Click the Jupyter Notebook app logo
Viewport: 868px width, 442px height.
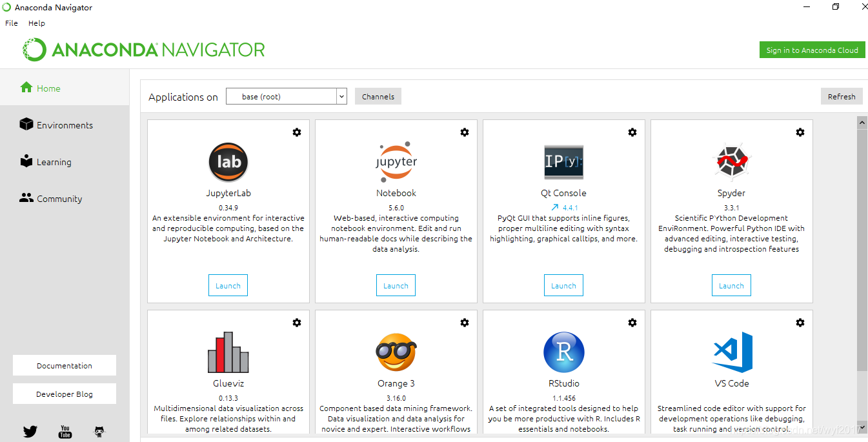[x=396, y=162]
